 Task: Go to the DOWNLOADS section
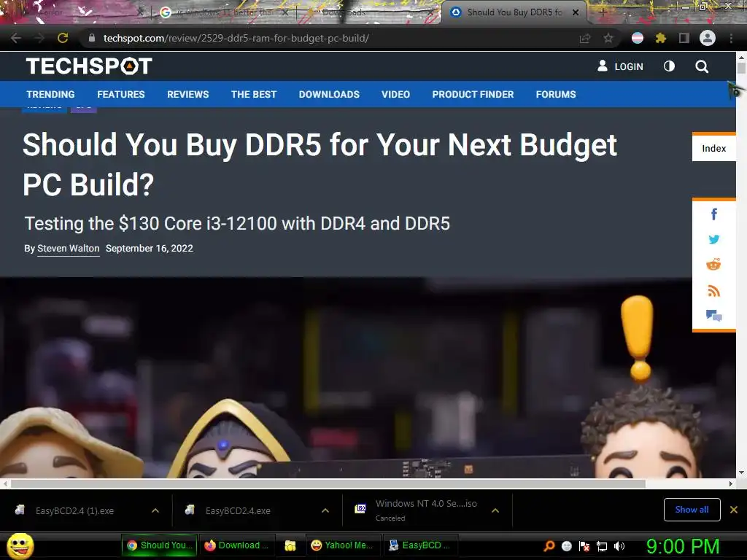[329, 94]
